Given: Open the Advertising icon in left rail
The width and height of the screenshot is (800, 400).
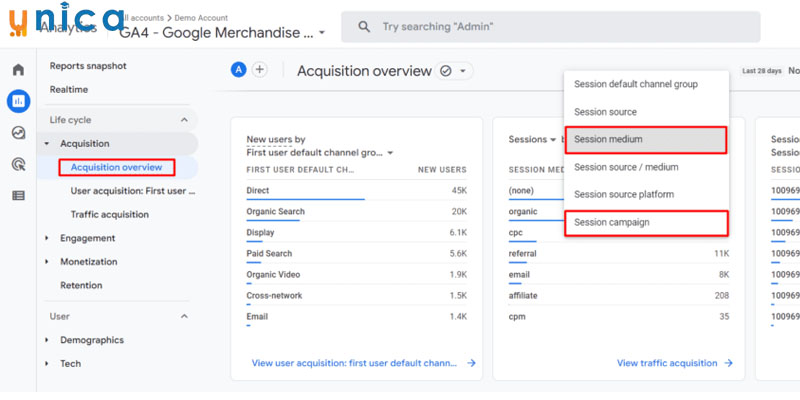Looking at the screenshot, I should [x=18, y=164].
